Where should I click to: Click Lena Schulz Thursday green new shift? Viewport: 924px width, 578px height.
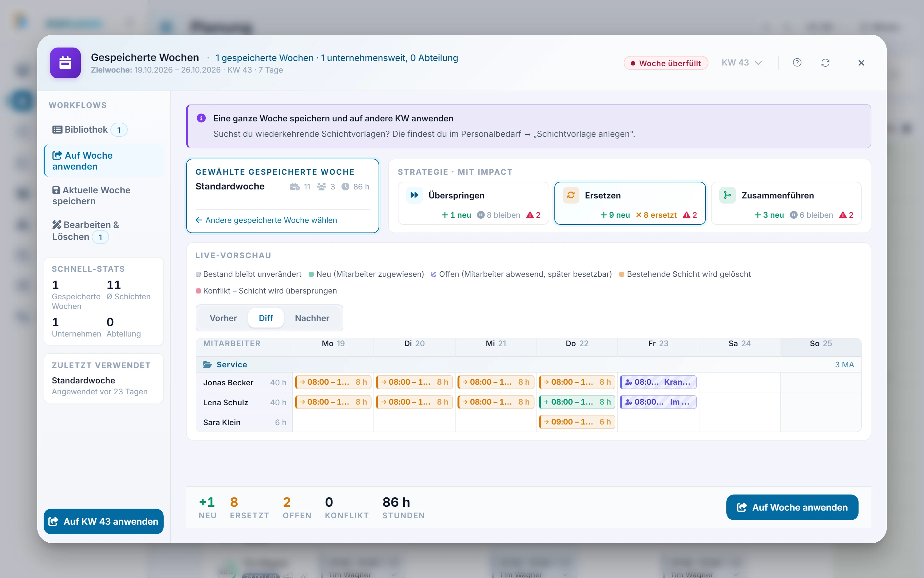click(x=577, y=402)
